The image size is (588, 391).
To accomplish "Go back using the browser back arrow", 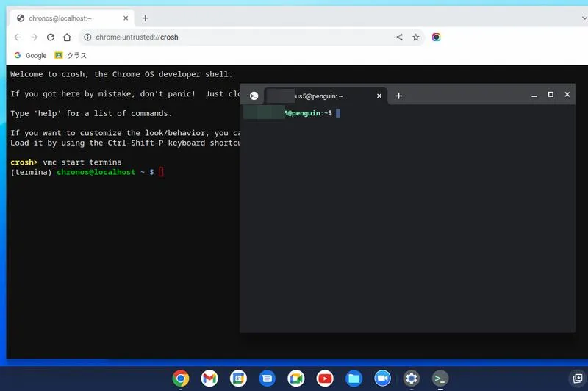I will (18, 37).
